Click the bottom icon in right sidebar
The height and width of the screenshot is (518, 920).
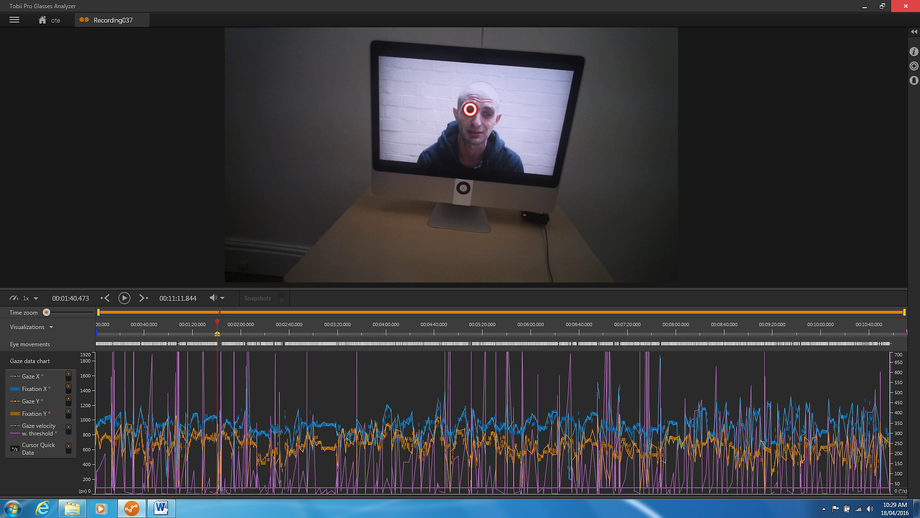914,80
